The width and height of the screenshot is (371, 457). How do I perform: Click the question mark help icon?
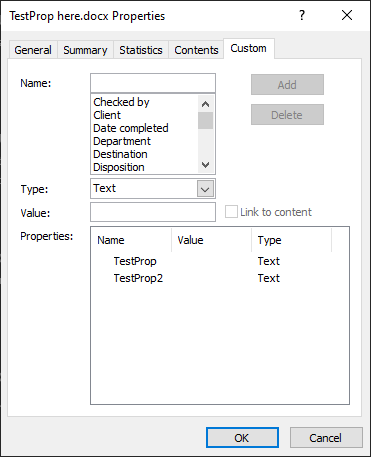(302, 15)
